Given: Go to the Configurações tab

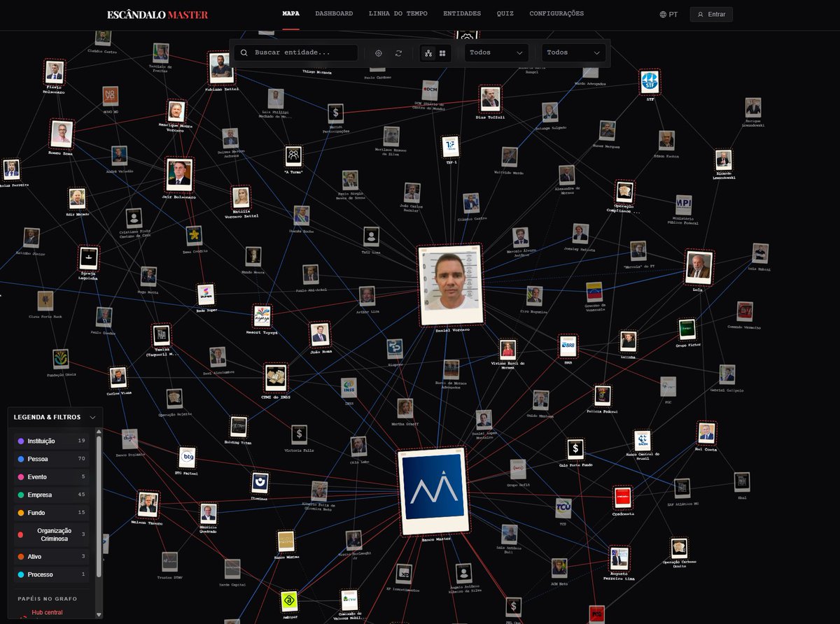Looking at the screenshot, I should point(556,14).
